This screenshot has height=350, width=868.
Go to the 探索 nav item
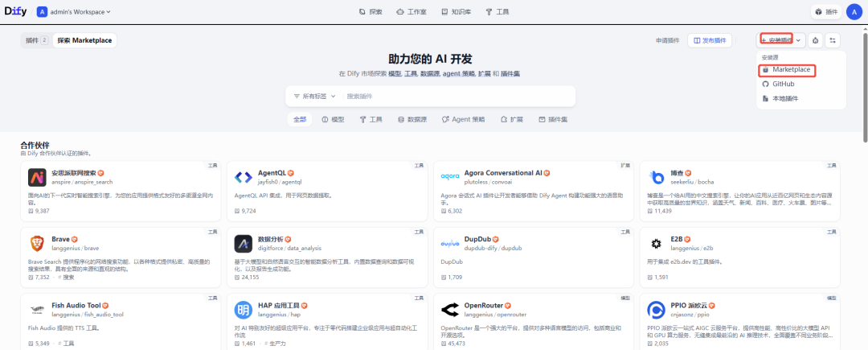click(371, 11)
